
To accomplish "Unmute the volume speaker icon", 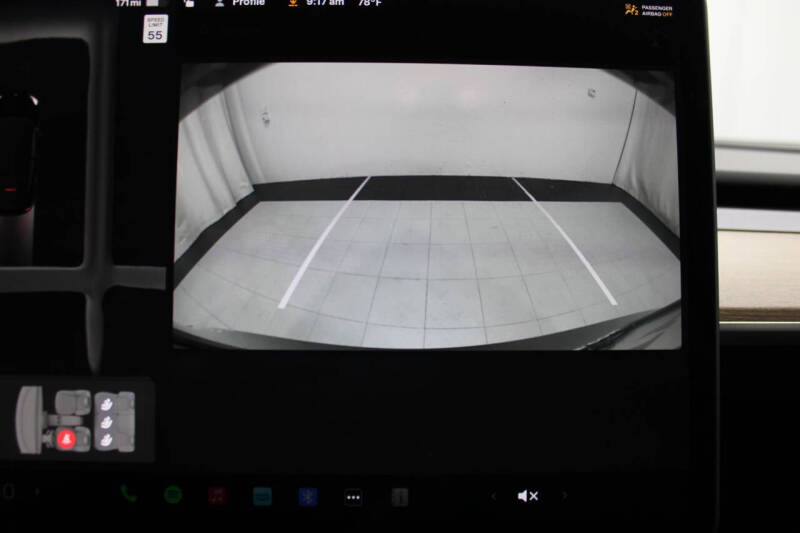I will pyautogui.click(x=528, y=496).
